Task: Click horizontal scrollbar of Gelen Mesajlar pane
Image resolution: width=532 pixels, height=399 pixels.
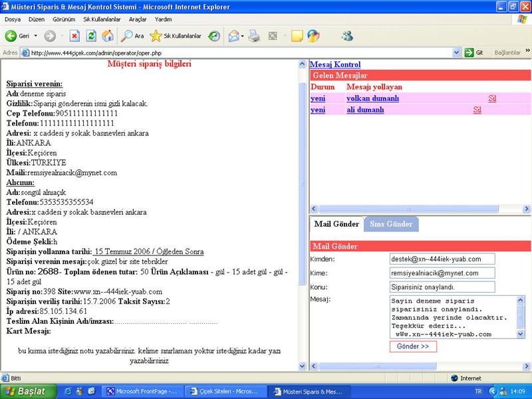Action: point(408,209)
